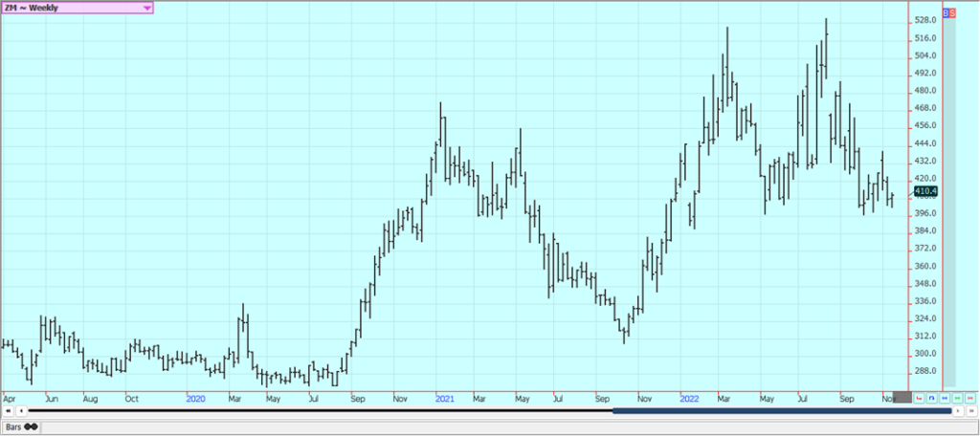Open the ZM ~ Weekly symbol dropdown

[x=77, y=8]
